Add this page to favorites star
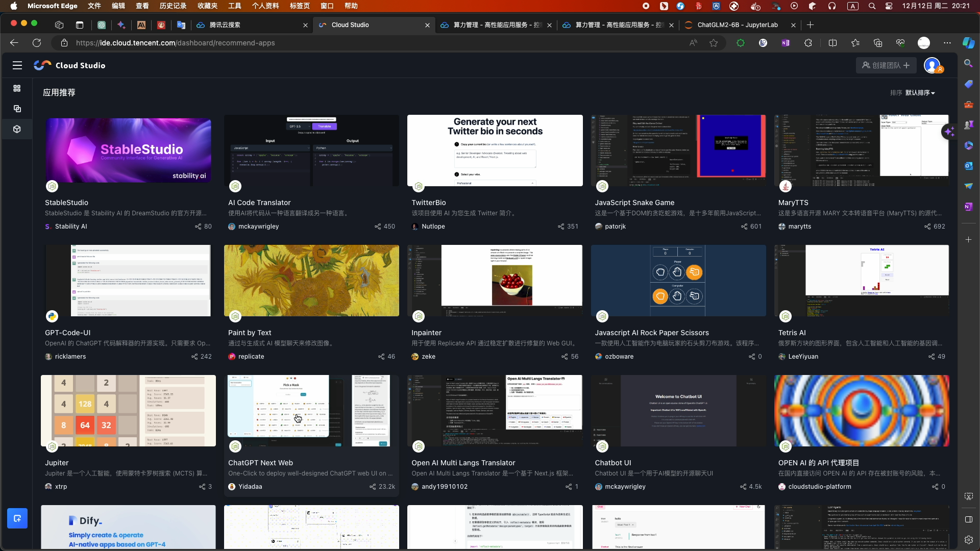The width and height of the screenshot is (980, 551). click(714, 43)
